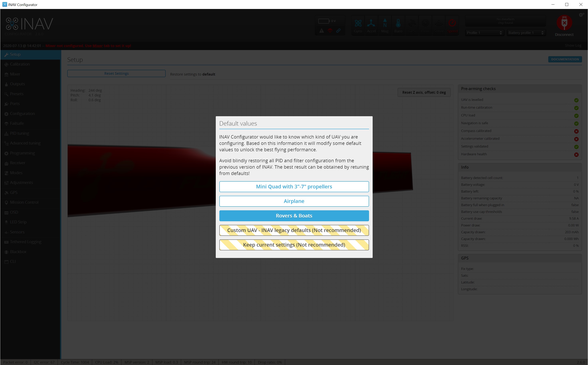Click the Reset Settings button

coord(116,73)
